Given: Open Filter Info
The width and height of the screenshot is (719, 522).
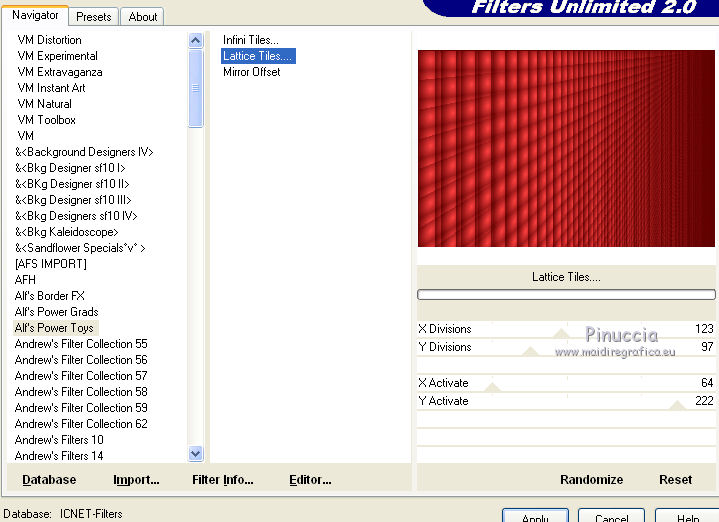Looking at the screenshot, I should (222, 480).
